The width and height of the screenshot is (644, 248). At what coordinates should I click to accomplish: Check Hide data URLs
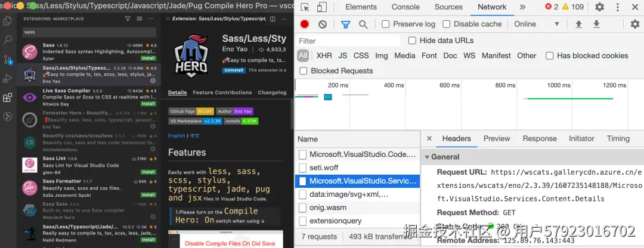point(412,41)
